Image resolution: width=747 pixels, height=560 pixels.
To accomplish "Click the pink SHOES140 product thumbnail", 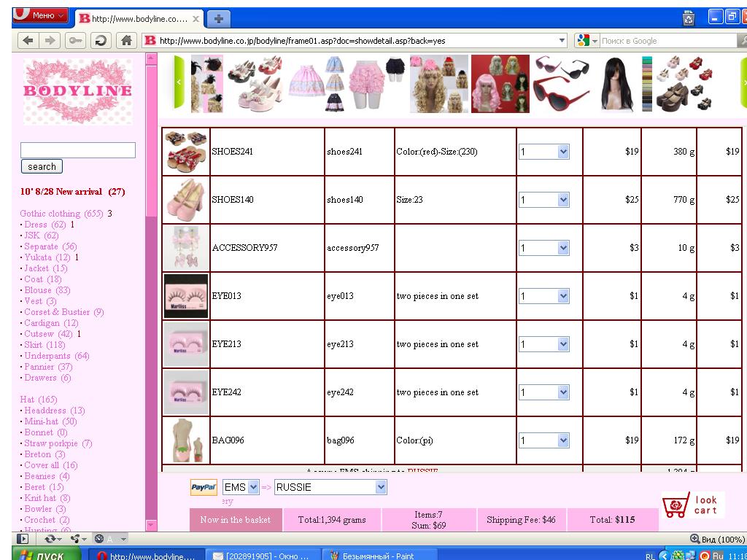I will pos(185,200).
